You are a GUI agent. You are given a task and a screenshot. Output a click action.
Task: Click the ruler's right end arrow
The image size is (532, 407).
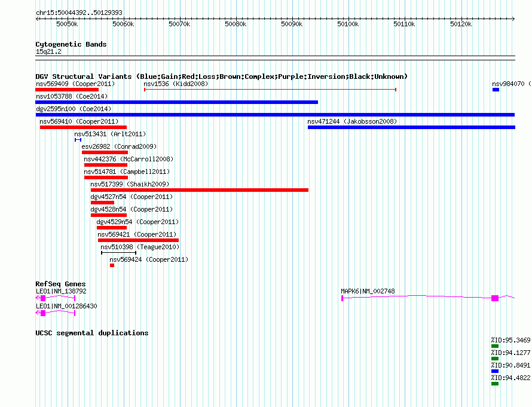[513, 19]
